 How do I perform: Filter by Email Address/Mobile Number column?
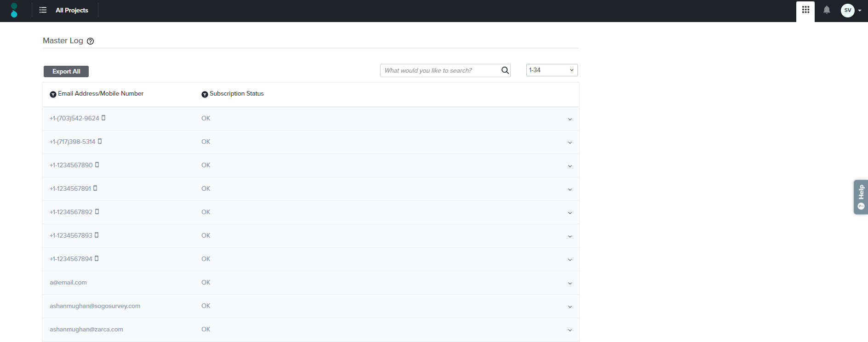coord(53,94)
